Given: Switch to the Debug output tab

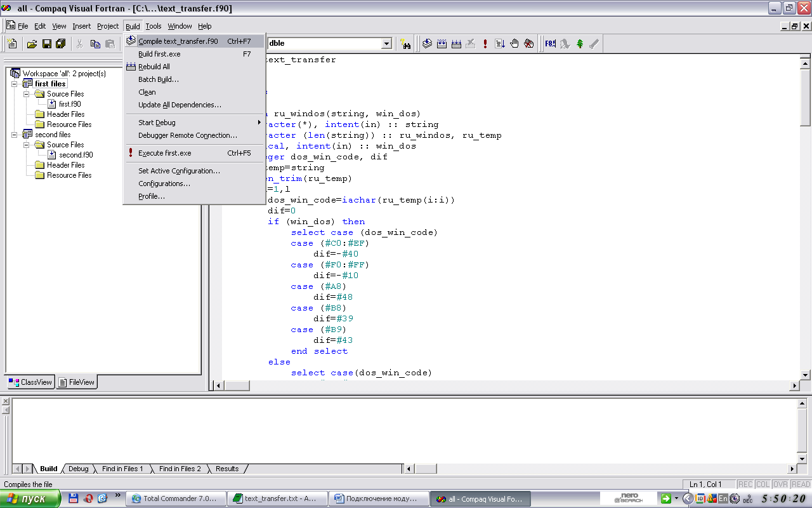Looking at the screenshot, I should [79, 469].
